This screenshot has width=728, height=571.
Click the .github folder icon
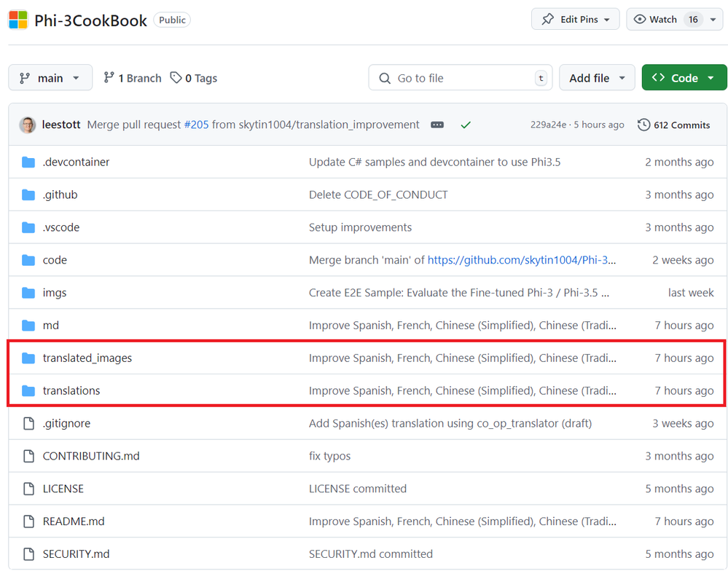click(28, 194)
